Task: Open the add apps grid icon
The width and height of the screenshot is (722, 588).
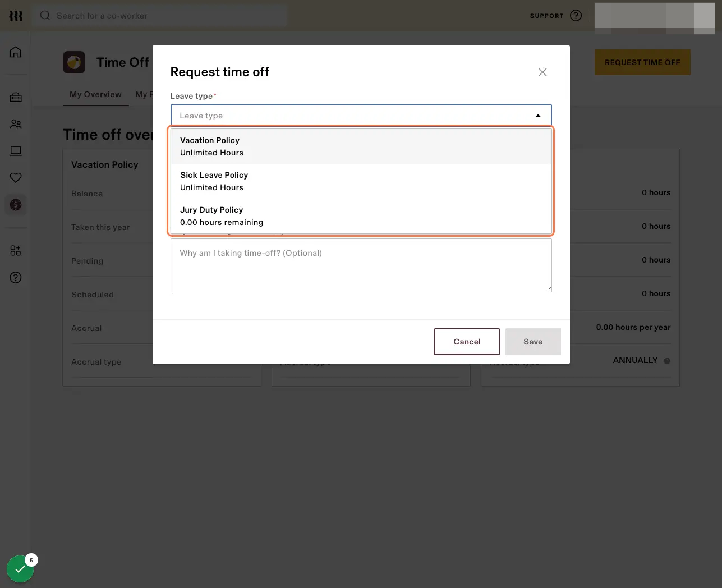Action: click(x=16, y=250)
